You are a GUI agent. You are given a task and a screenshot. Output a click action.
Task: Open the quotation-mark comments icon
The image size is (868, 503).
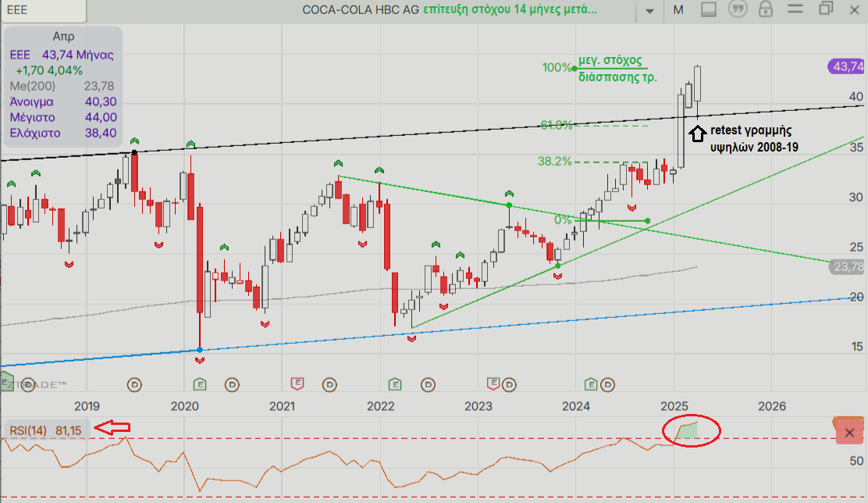click(738, 9)
